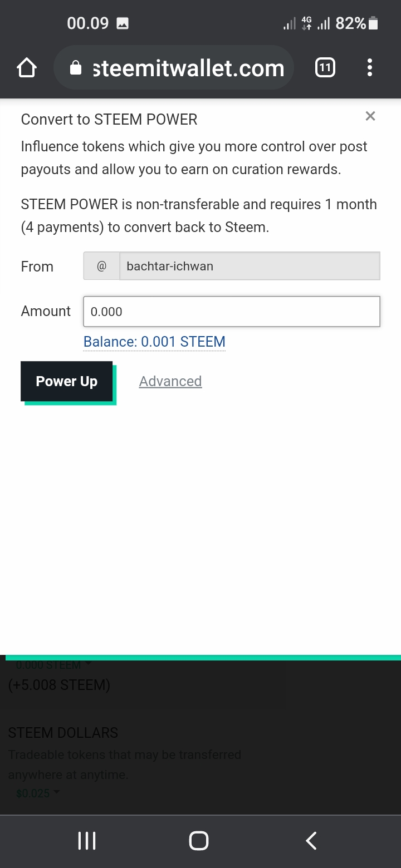Expand the $0.025 Steem Dollars dropdown
The image size is (401, 868).
click(38, 793)
